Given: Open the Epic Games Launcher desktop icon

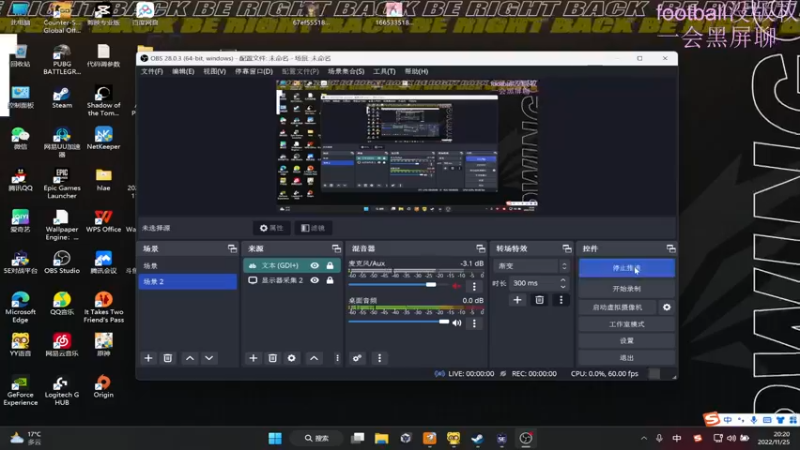Looking at the screenshot, I should (x=62, y=183).
